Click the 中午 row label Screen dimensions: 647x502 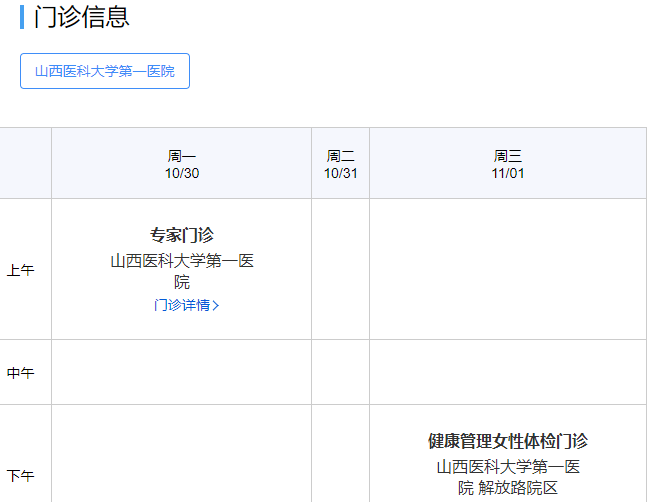pos(21,373)
